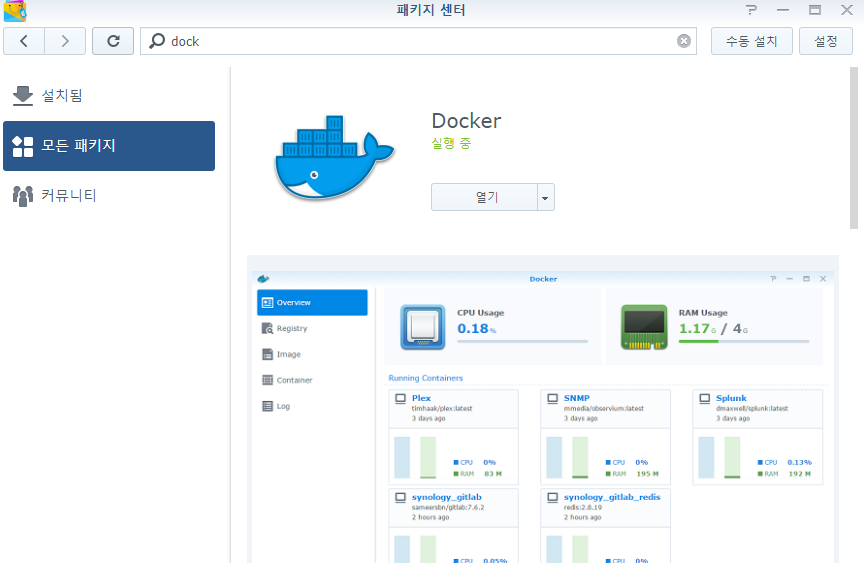
Task: Go back with the left arrow button
Action: (x=24, y=41)
